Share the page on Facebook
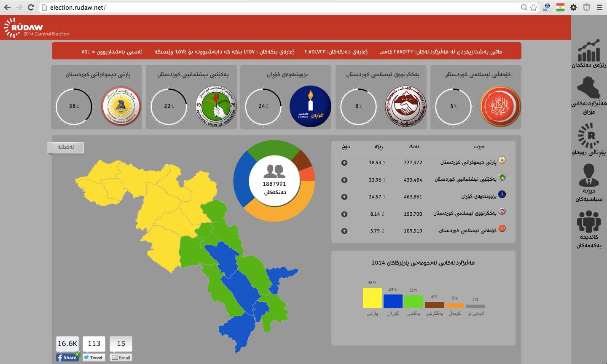Screen dimensions: 607x364 tap(67, 357)
